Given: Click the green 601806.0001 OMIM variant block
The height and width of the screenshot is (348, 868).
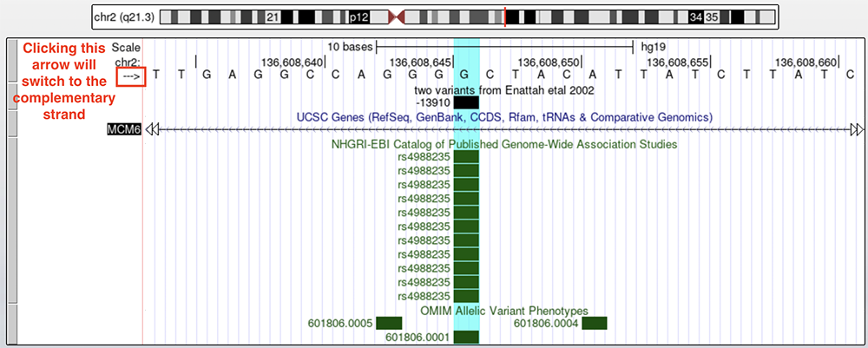Looking at the screenshot, I should (466, 337).
